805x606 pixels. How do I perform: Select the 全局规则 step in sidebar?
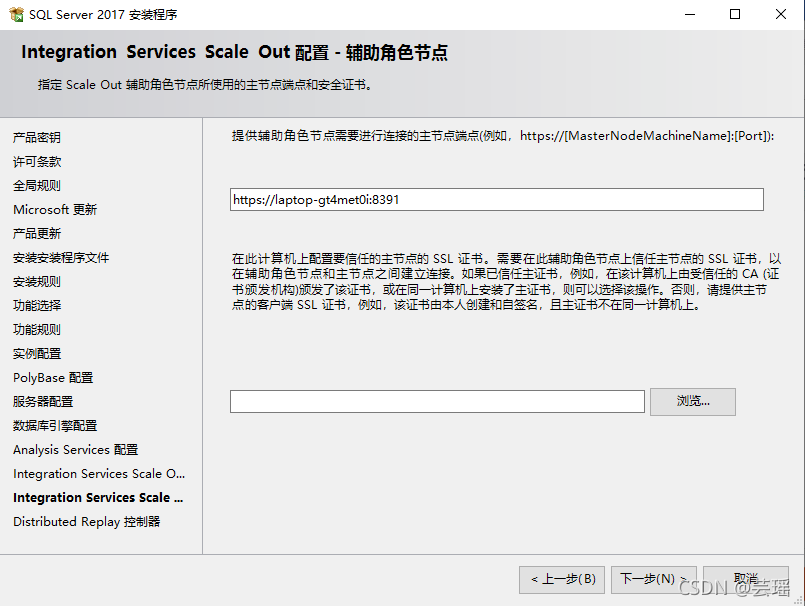[x=37, y=185]
